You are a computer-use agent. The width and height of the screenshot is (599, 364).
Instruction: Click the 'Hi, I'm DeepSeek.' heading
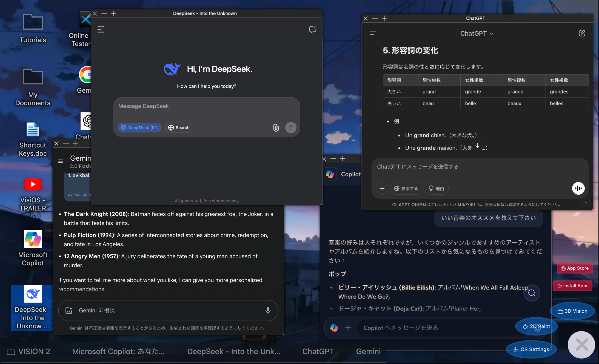pyautogui.click(x=219, y=69)
